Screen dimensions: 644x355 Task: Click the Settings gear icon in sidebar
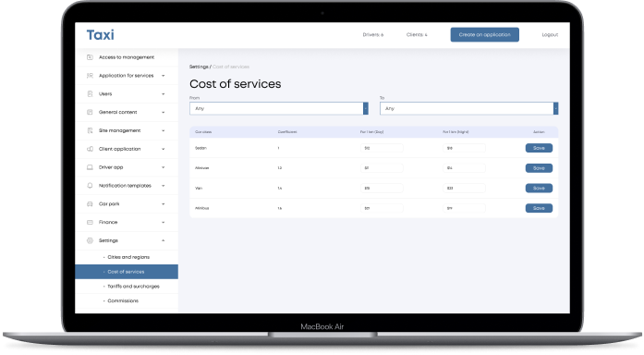coord(90,240)
